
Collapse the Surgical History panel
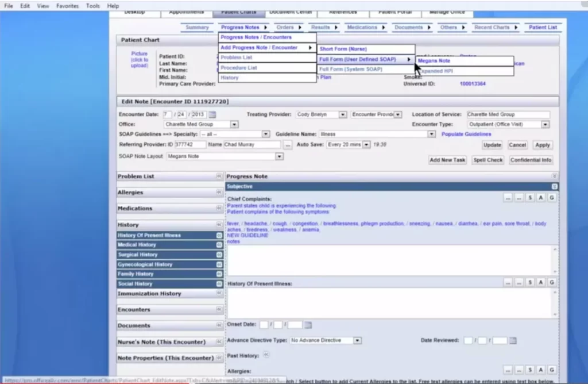coord(218,254)
